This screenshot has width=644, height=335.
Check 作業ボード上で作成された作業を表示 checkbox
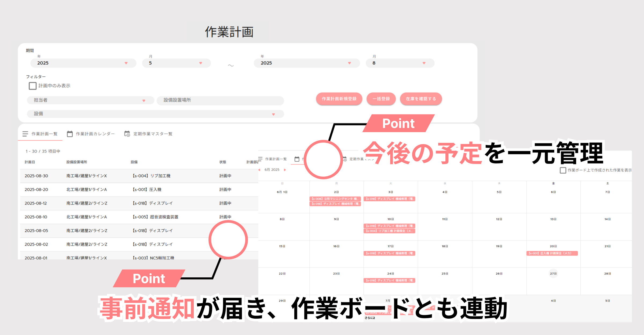click(x=563, y=170)
